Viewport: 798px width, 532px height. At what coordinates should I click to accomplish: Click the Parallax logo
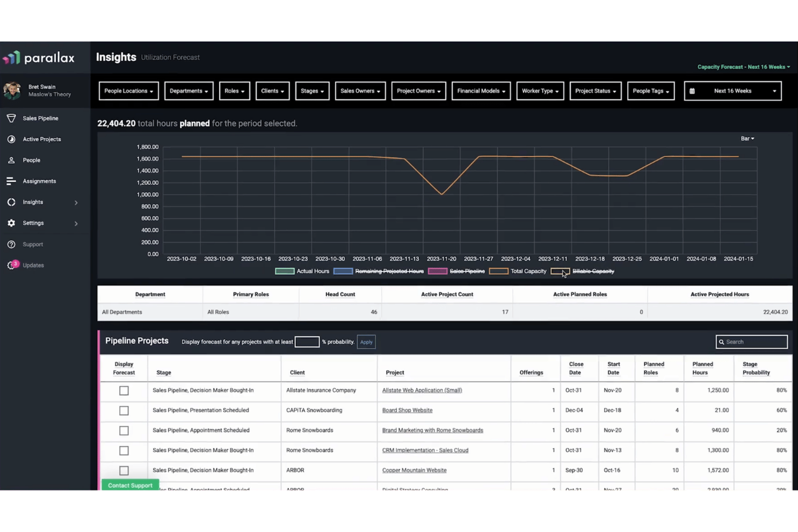coord(39,58)
